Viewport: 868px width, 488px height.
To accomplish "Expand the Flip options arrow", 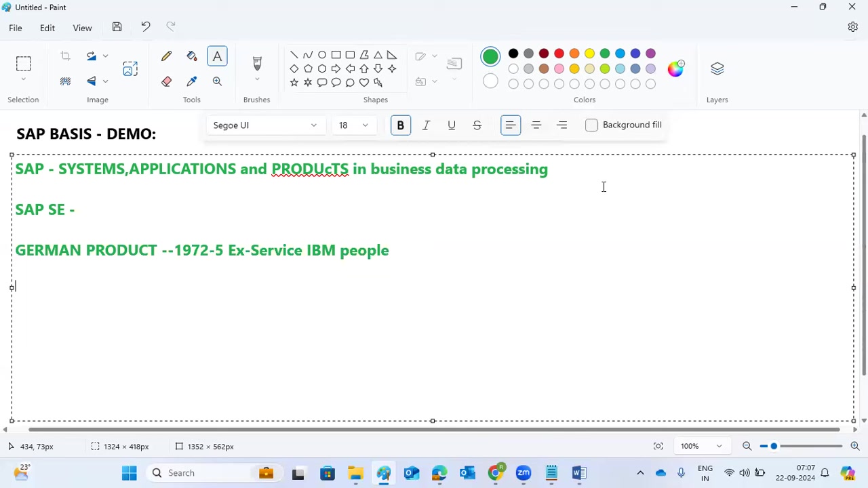I will 105,81.
